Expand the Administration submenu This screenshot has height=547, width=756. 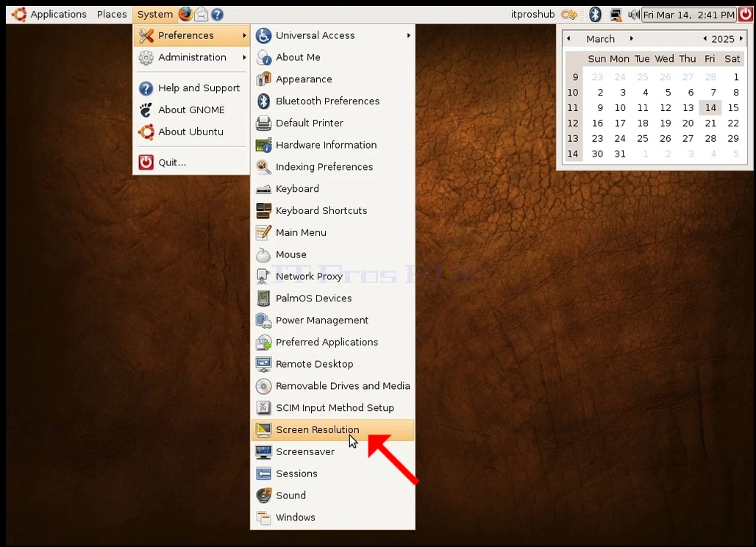[x=191, y=57]
